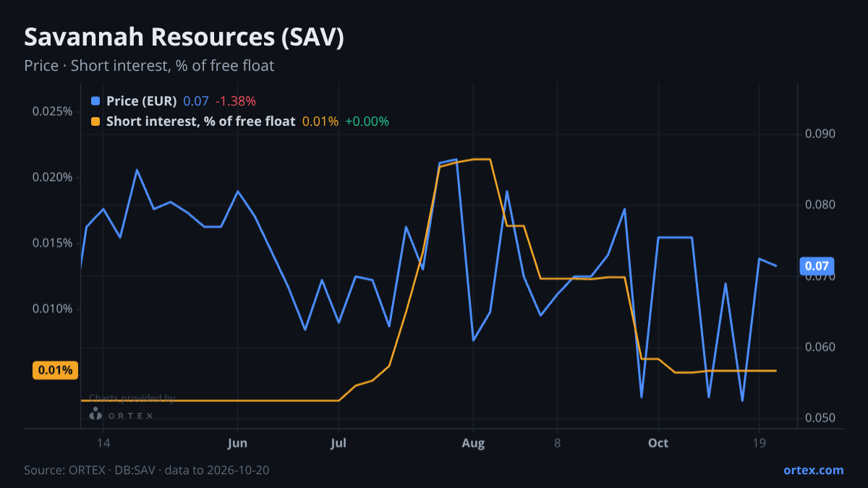Image resolution: width=868 pixels, height=488 pixels.
Task: Click the 0.020% left axis label
Action: (x=52, y=177)
